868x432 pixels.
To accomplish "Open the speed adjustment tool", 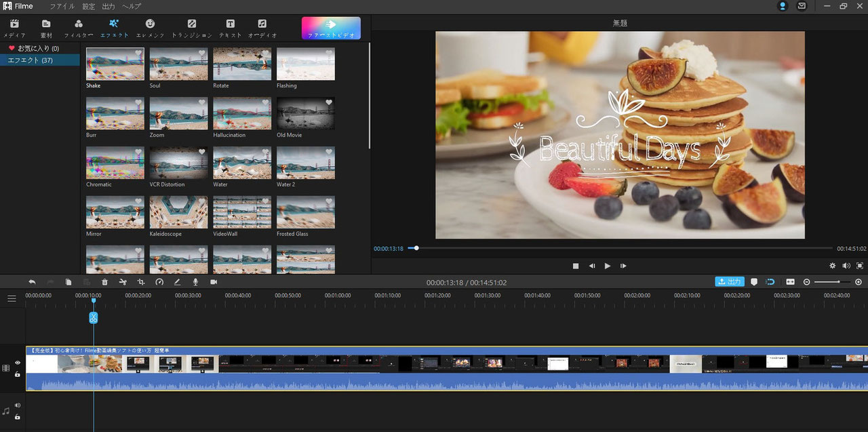I will (x=159, y=282).
